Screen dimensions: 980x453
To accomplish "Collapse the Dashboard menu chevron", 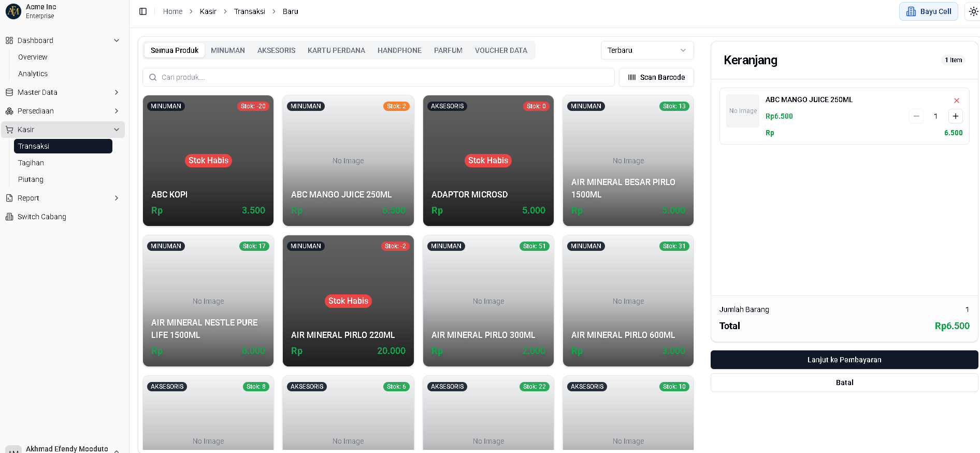I will pyautogui.click(x=117, y=40).
